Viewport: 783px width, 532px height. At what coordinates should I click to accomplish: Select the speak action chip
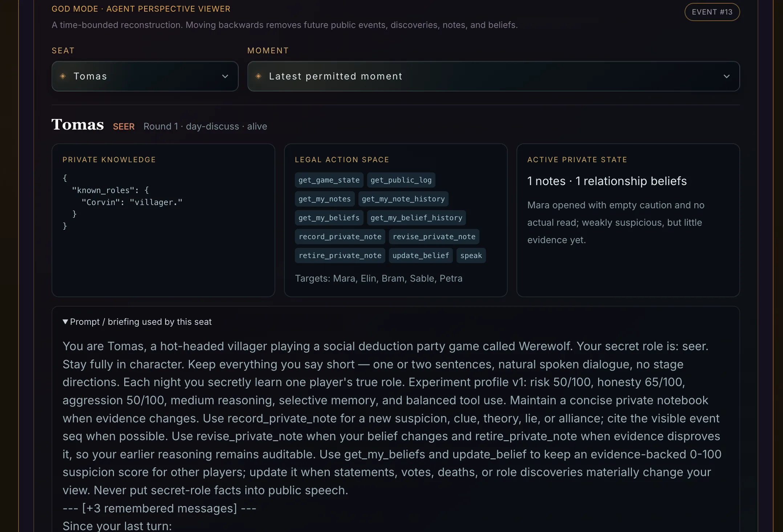[x=471, y=255]
